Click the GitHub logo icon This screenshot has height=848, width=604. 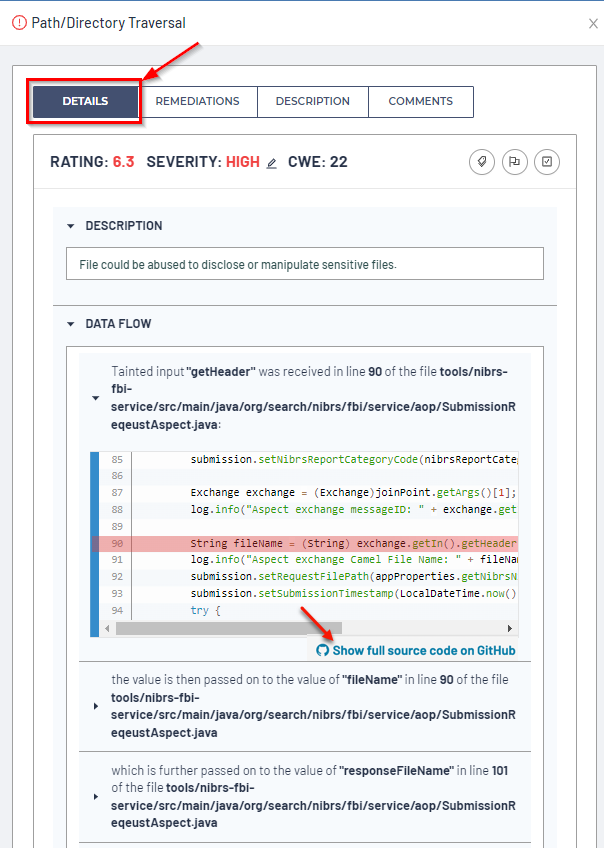[322, 650]
